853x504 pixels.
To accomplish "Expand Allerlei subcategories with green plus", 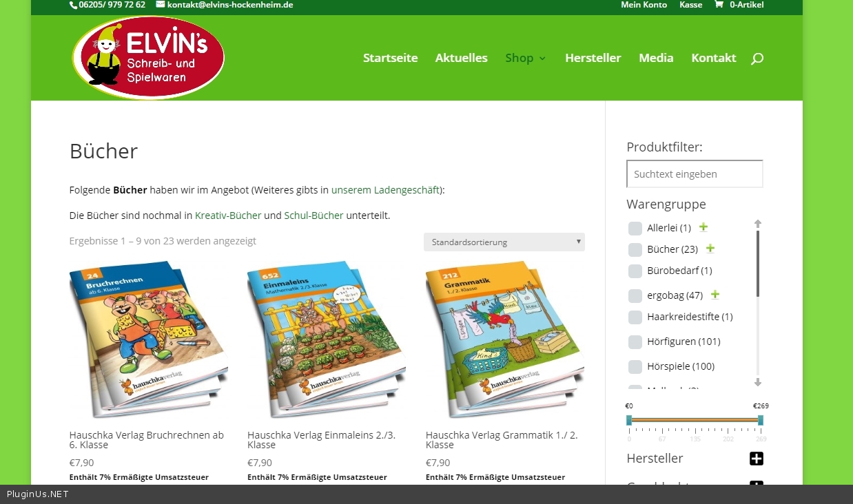I will (703, 227).
